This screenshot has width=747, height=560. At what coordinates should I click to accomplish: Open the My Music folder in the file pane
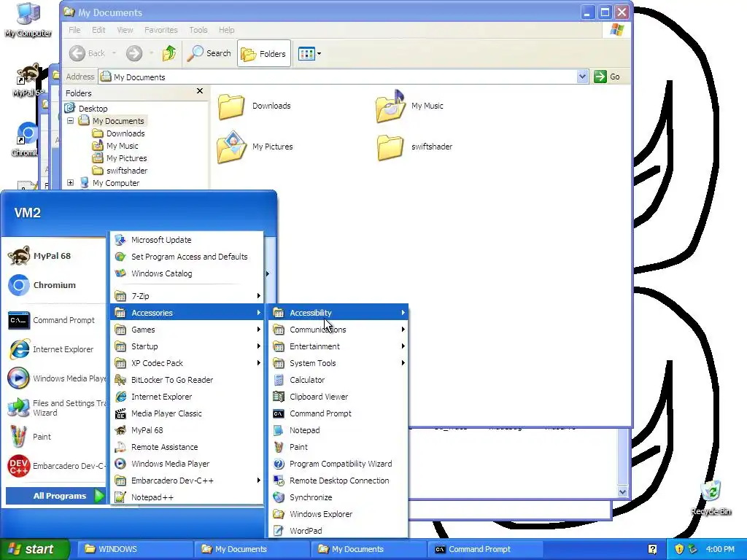click(x=410, y=106)
